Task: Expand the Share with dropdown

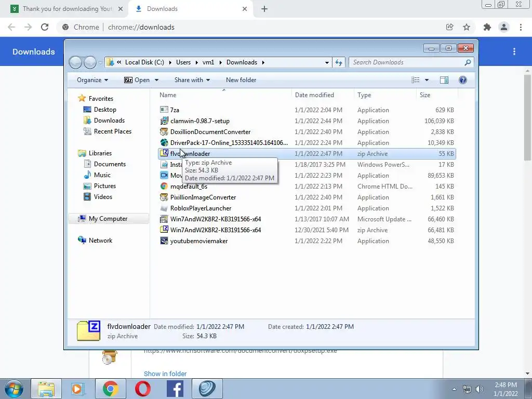Action: [x=192, y=79]
